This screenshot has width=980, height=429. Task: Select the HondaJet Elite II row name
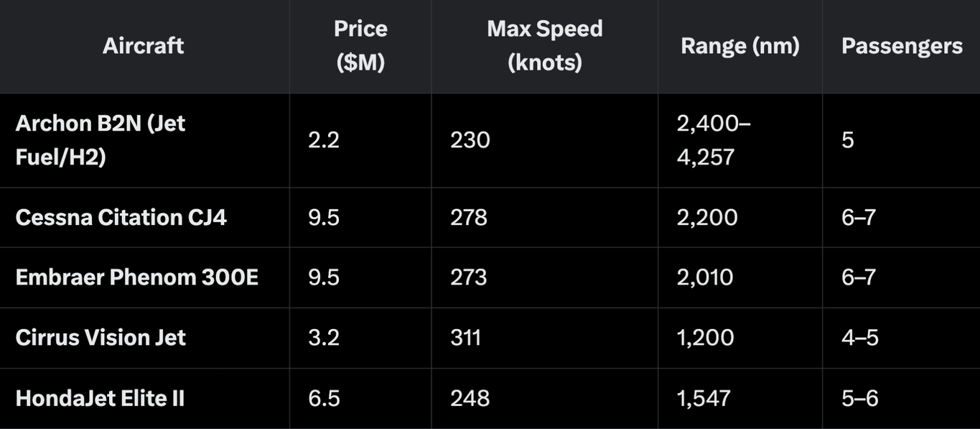click(100, 398)
